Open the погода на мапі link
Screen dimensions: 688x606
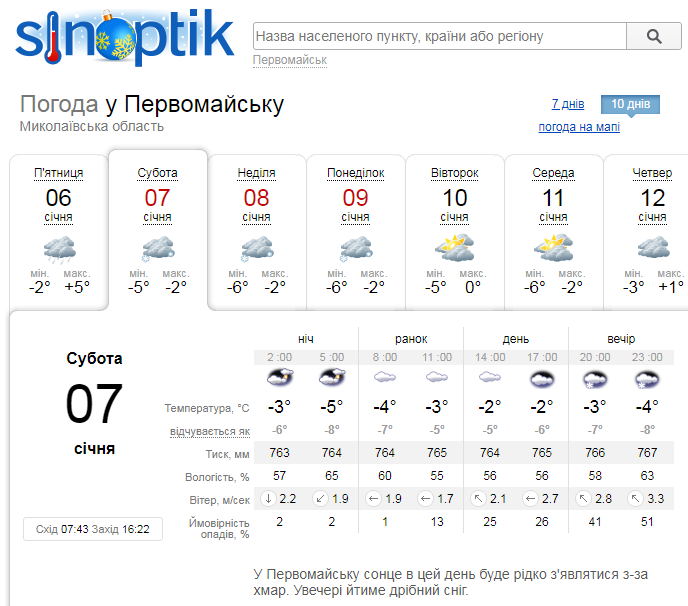pyautogui.click(x=579, y=127)
